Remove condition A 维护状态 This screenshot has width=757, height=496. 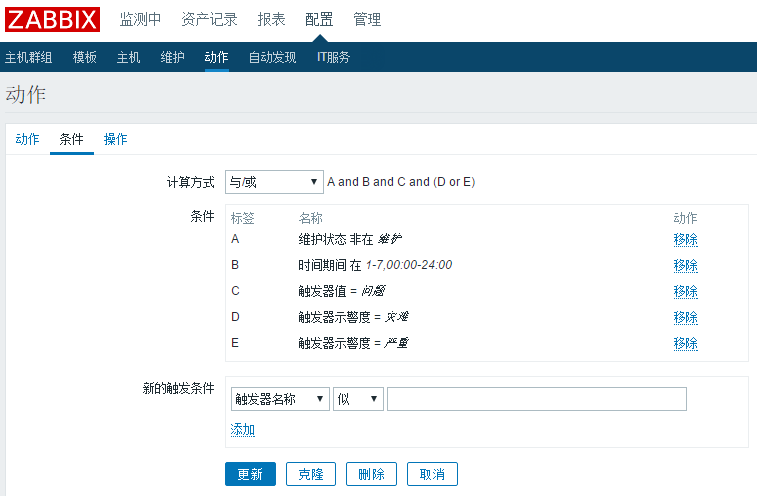tap(685, 240)
